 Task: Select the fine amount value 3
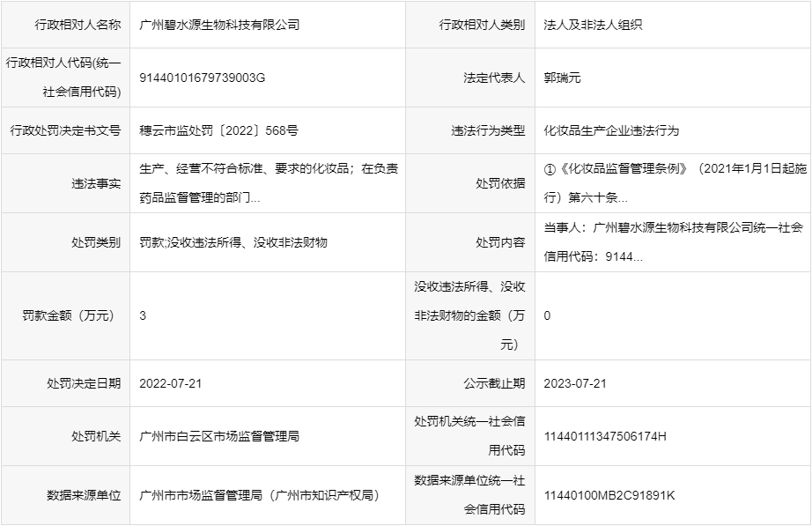click(143, 315)
